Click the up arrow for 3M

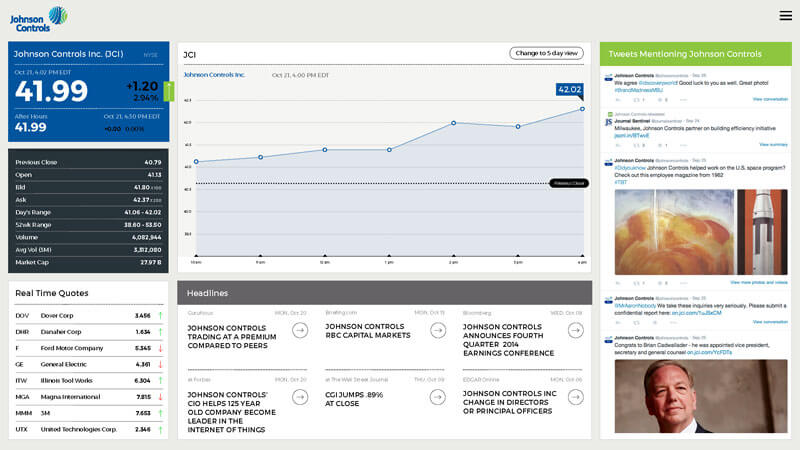160,413
